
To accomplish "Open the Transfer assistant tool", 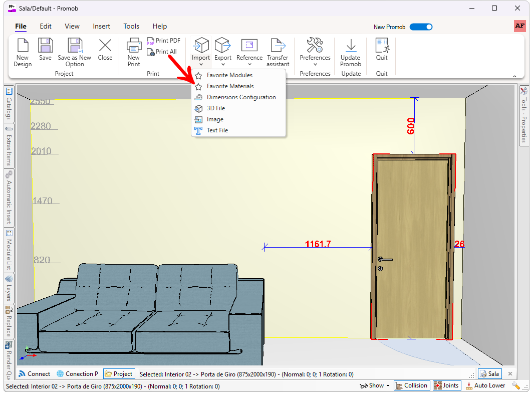I will coord(278,46).
